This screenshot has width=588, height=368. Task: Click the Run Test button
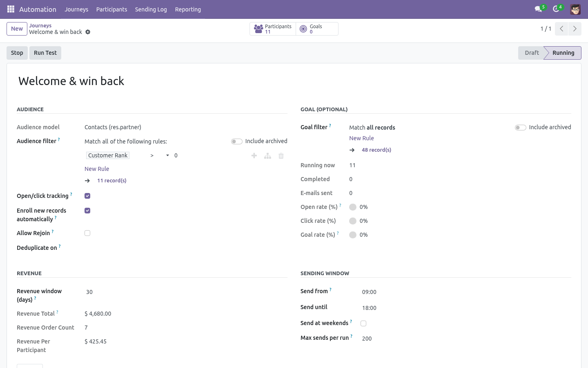[45, 53]
